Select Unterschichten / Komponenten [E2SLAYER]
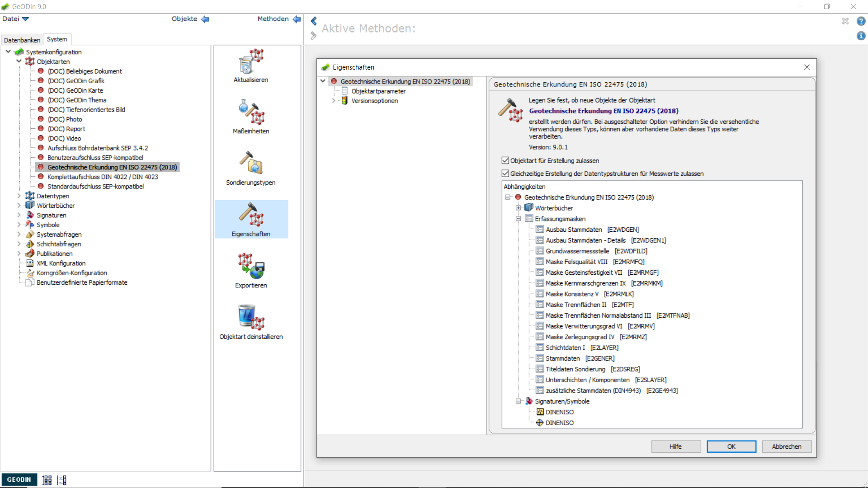This screenshot has width=868, height=488. tap(606, 380)
